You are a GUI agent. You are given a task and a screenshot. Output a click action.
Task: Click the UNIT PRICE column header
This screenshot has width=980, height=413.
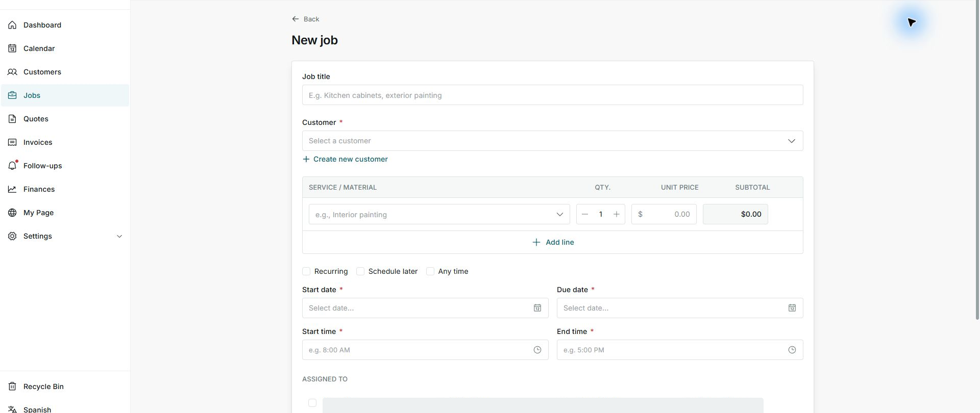tap(679, 187)
